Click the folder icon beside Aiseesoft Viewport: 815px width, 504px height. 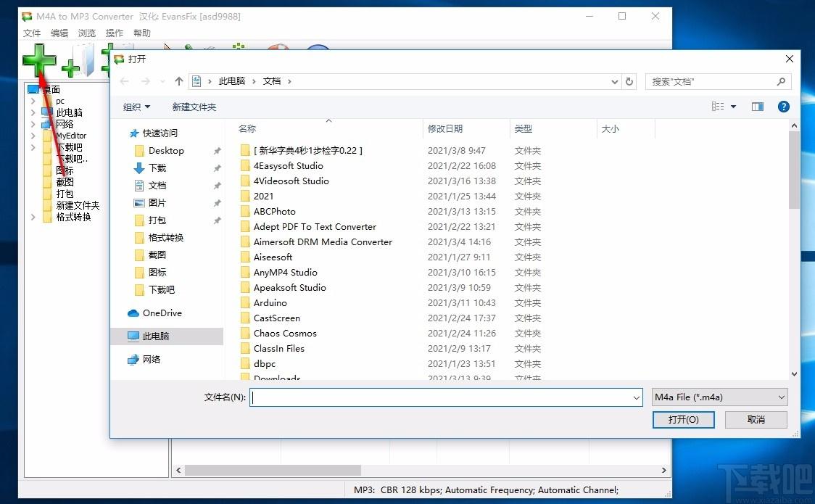[x=245, y=257]
